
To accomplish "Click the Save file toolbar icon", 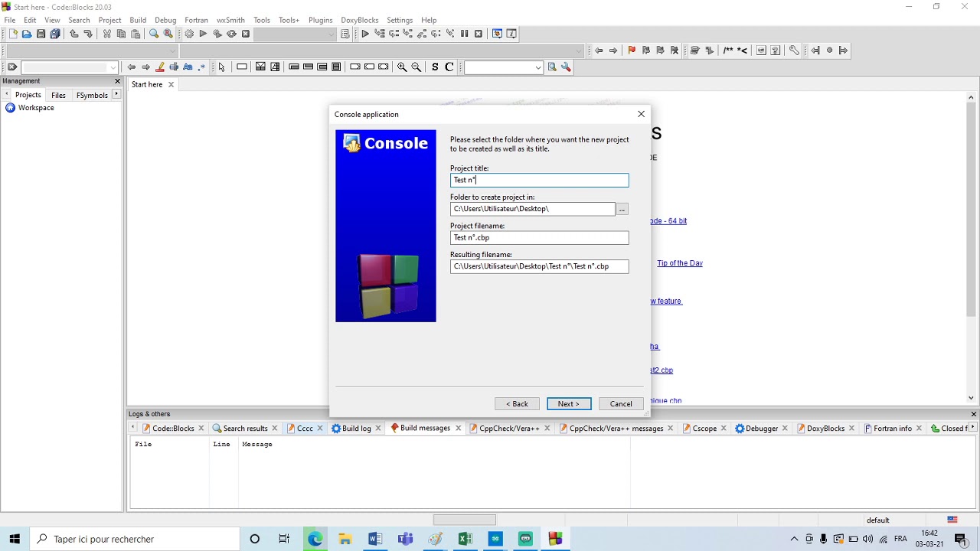I will [x=41, y=34].
